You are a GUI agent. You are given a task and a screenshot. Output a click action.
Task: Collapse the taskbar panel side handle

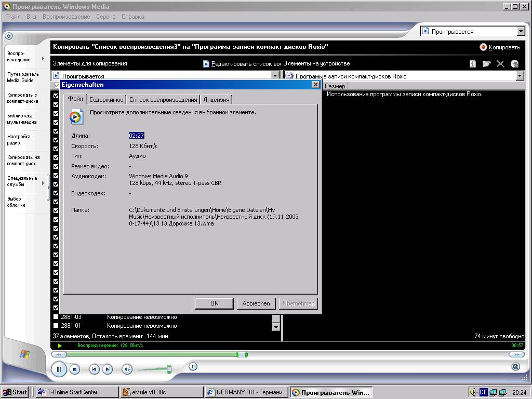[48, 187]
